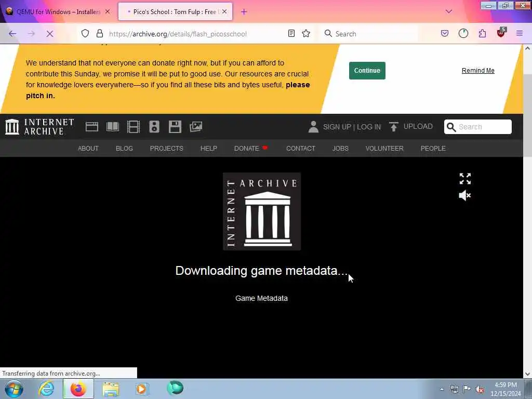This screenshot has width=532, height=399.
Task: Toggle emulator sound with muted speaker icon
Action: pyautogui.click(x=465, y=195)
